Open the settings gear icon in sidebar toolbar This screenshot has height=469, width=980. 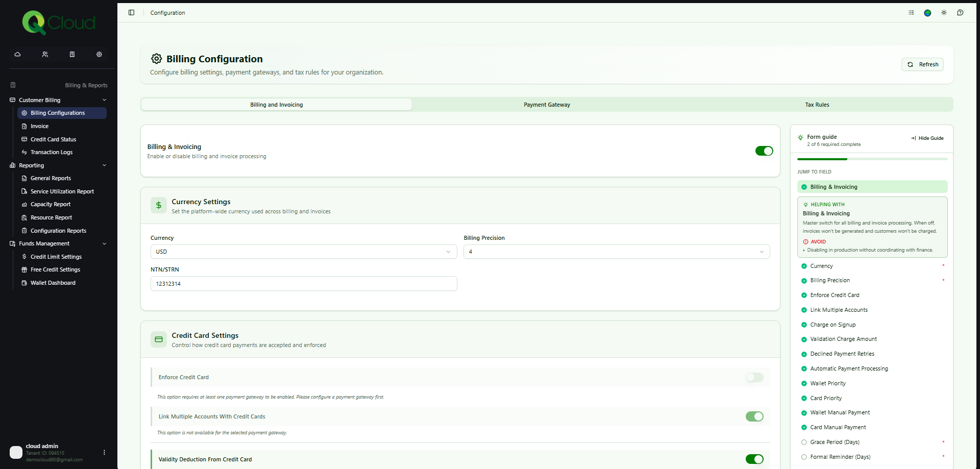[99, 54]
